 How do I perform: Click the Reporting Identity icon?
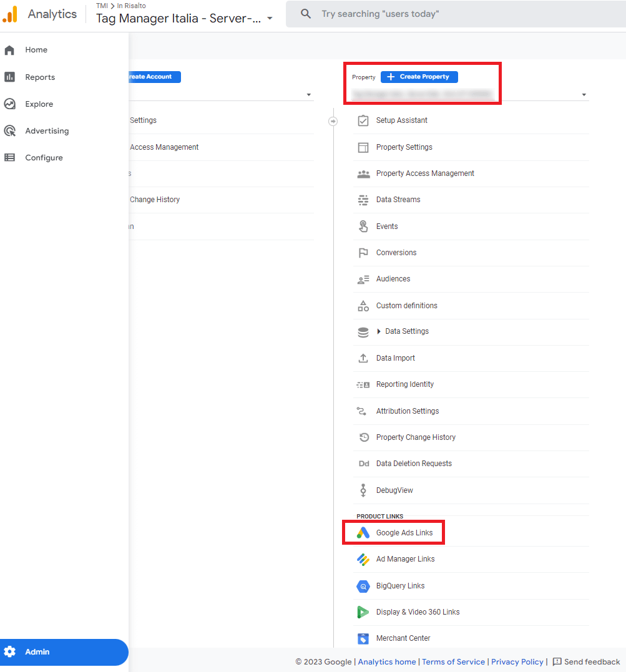(363, 385)
